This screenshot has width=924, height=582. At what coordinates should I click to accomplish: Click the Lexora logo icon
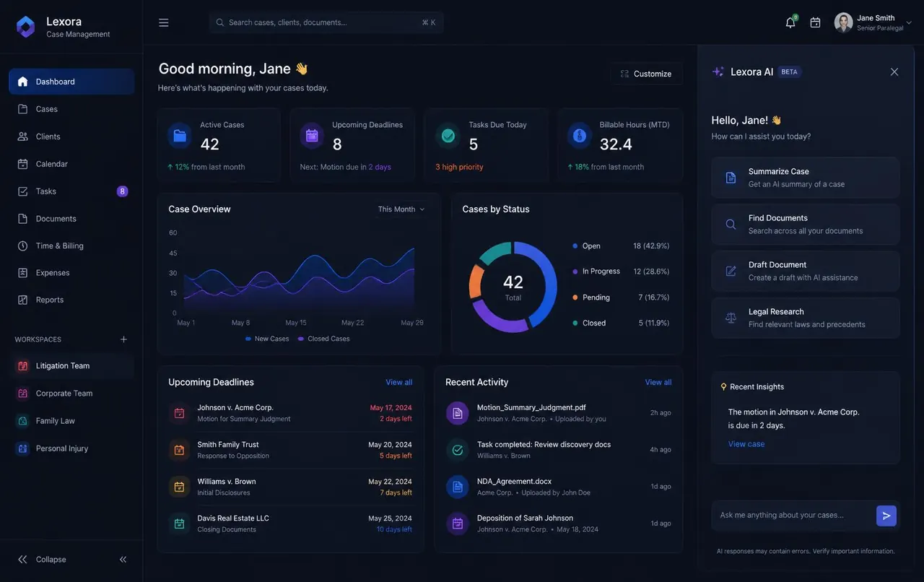point(25,27)
